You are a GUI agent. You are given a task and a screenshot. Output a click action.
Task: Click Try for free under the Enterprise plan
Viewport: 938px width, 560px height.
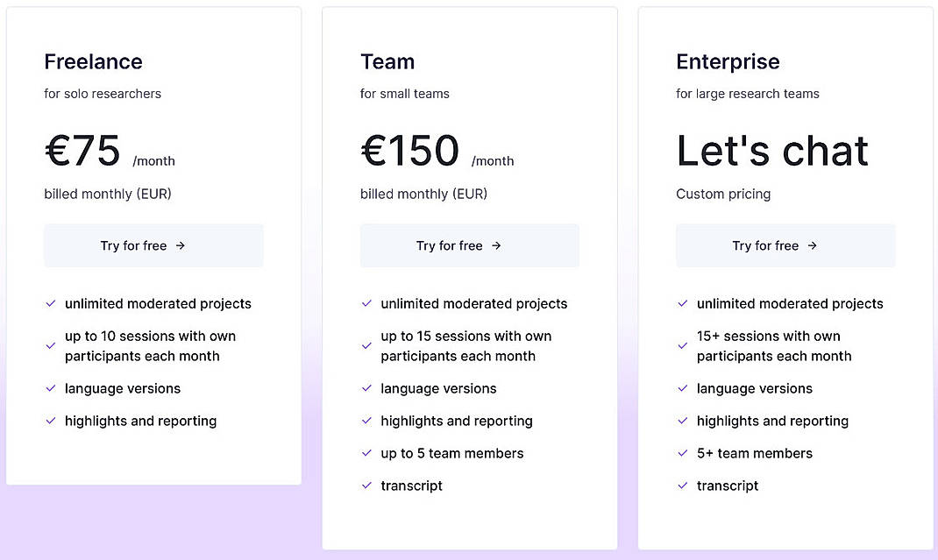[785, 245]
